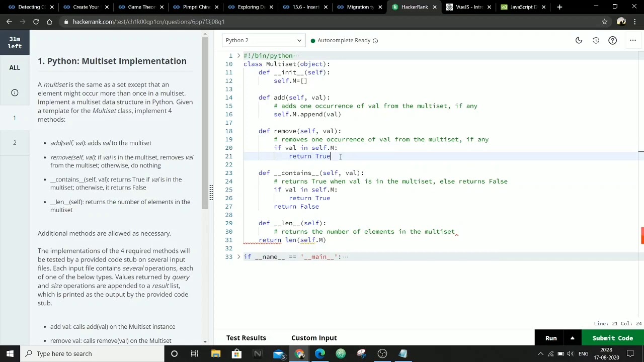Screen dimensions: 644x362
Task: Show hidden system tray icons
Action: pos(541,353)
